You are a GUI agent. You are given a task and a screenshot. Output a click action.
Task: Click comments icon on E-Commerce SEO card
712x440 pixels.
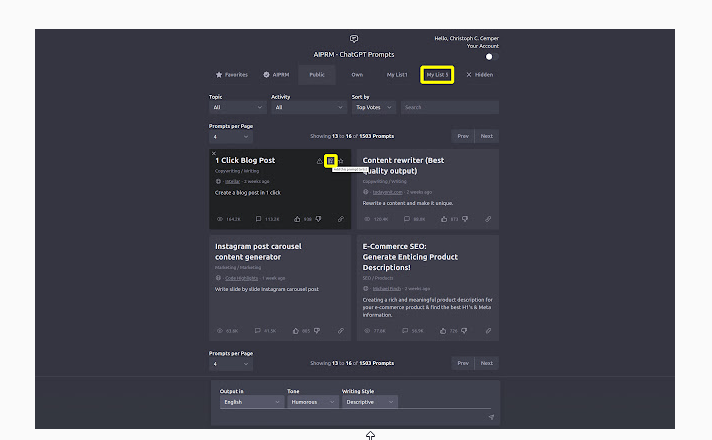405,331
